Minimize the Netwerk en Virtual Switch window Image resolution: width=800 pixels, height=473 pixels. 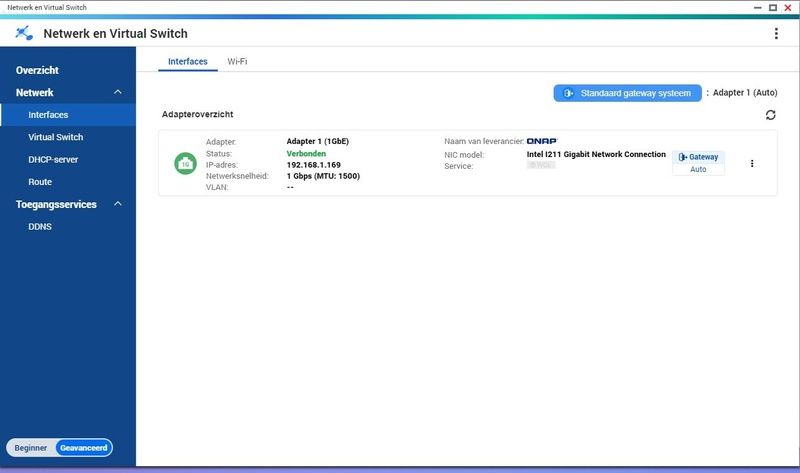coord(758,8)
